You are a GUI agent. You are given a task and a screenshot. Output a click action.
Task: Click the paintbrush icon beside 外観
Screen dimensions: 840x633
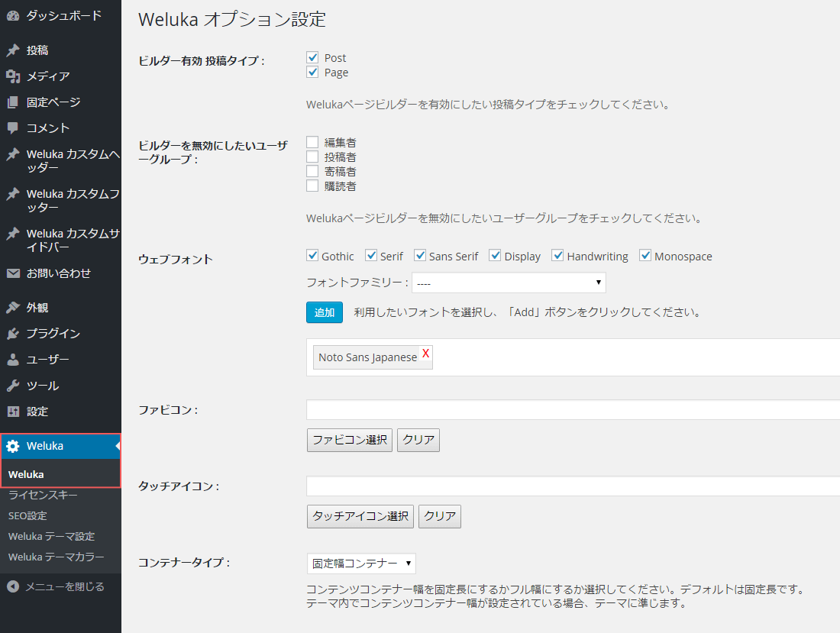tap(13, 308)
